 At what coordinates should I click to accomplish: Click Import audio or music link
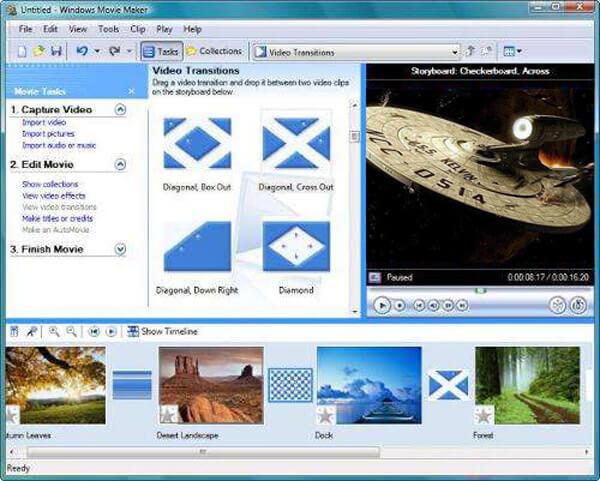pos(59,145)
